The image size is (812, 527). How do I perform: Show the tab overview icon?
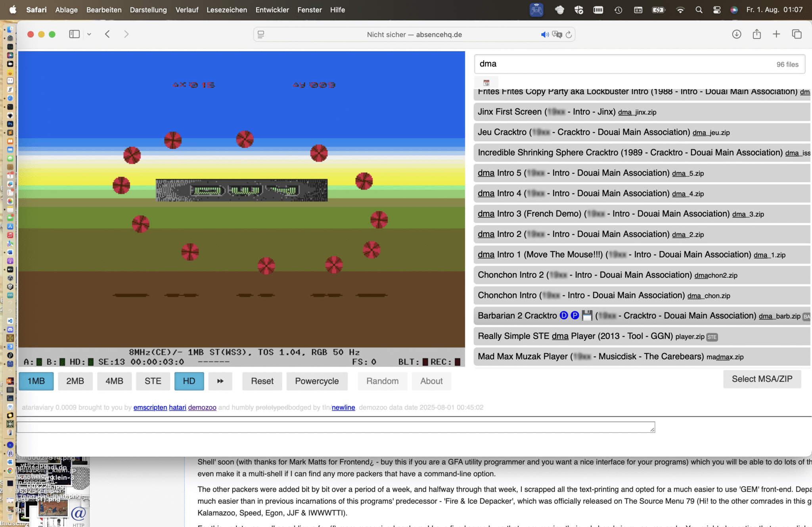(797, 34)
